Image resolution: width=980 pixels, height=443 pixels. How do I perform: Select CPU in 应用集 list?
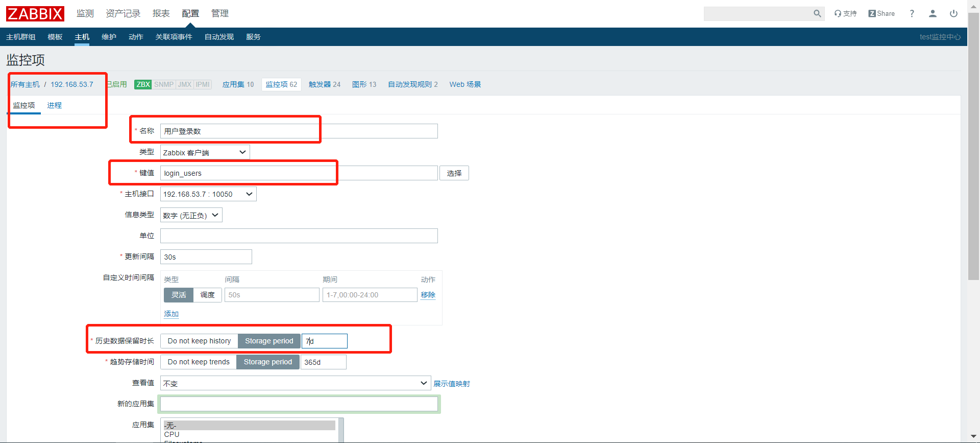249,434
